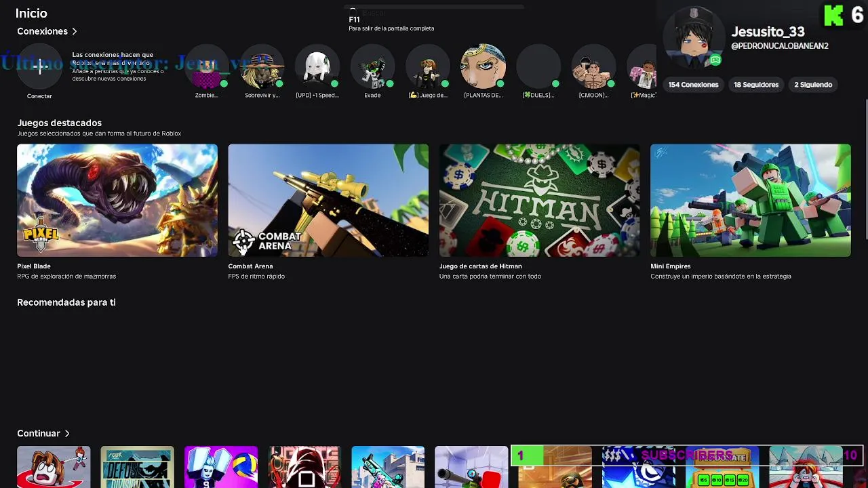Image resolution: width=868 pixels, height=488 pixels.
Task: Click the Juegos destacados heading
Action: [59, 123]
